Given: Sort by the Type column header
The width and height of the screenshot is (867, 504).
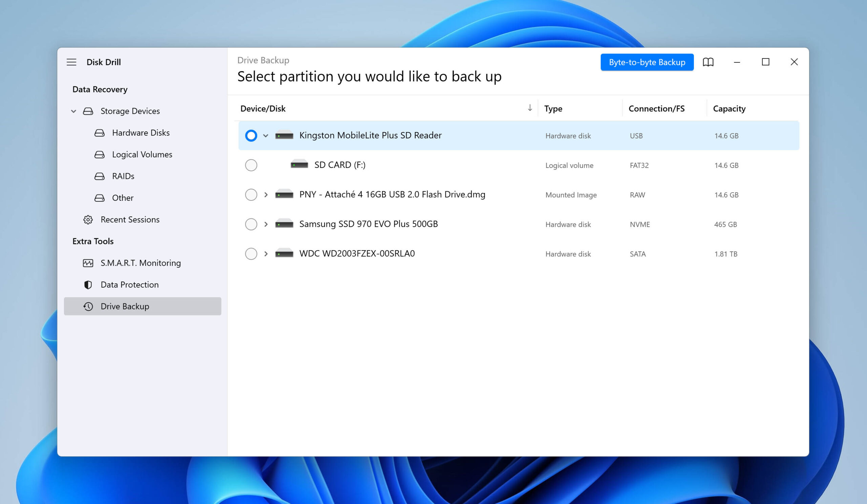Looking at the screenshot, I should pyautogui.click(x=553, y=109).
